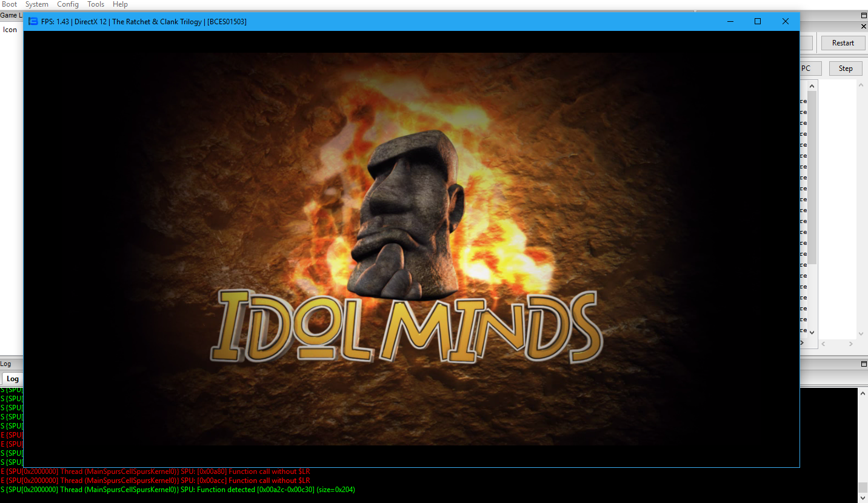Click the Icon column header in game list
Viewport: 868px width, 503px height.
coord(10,30)
